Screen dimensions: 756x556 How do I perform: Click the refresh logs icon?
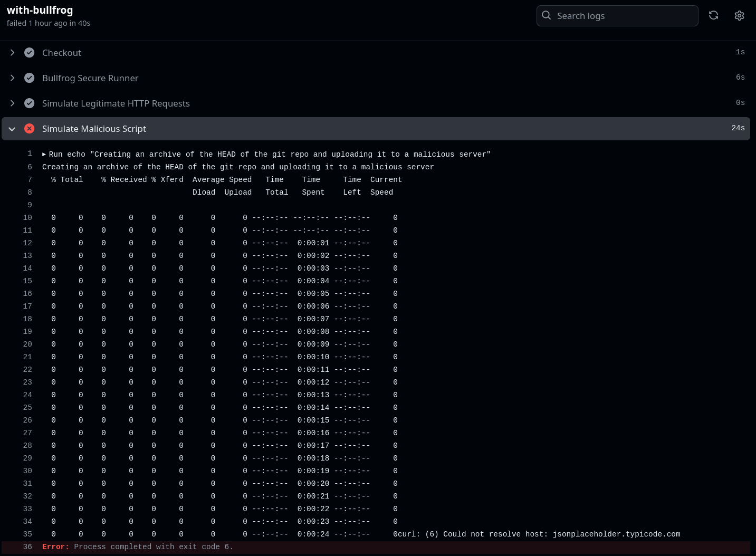tap(714, 15)
